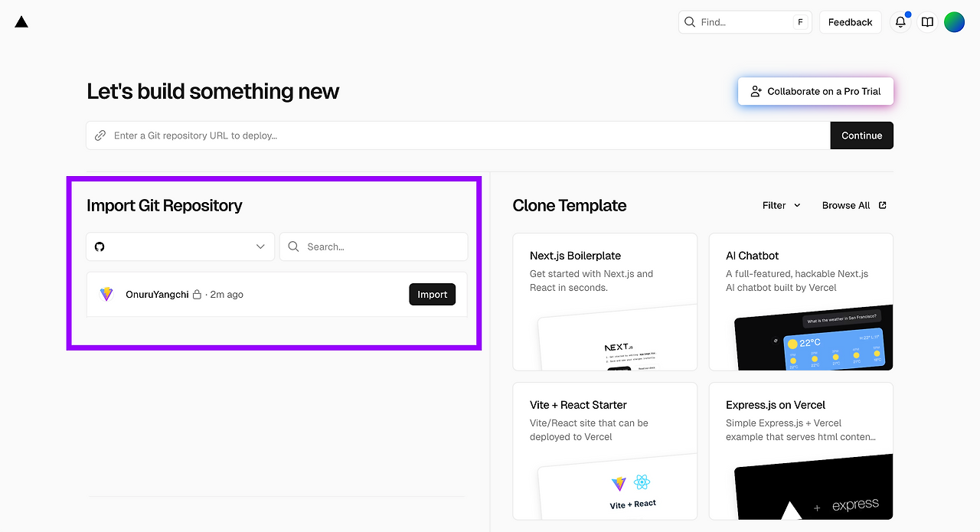The height and width of the screenshot is (532, 980).
Task: Open the AI Chatbot template card
Action: pyautogui.click(x=801, y=302)
